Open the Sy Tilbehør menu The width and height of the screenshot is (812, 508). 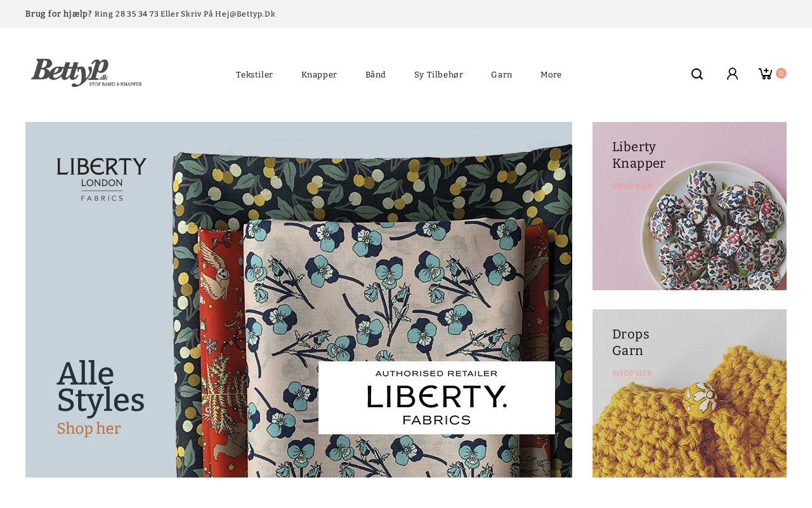(438, 75)
